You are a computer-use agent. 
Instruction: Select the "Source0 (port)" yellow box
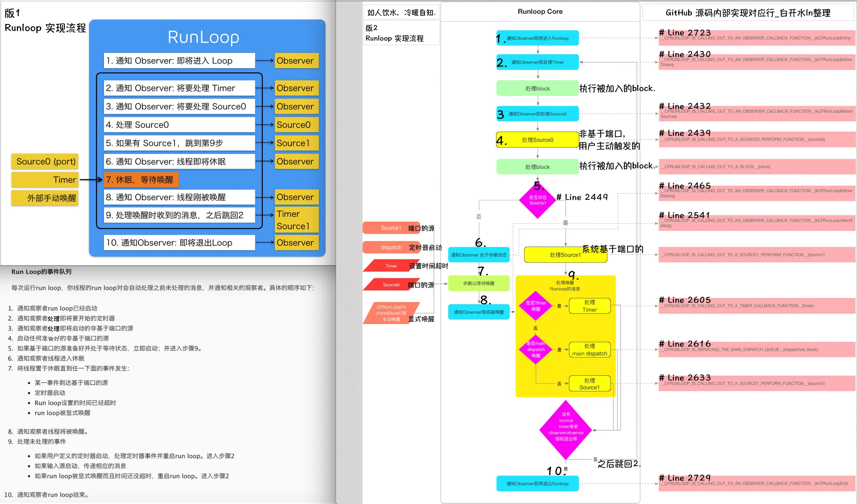45,161
